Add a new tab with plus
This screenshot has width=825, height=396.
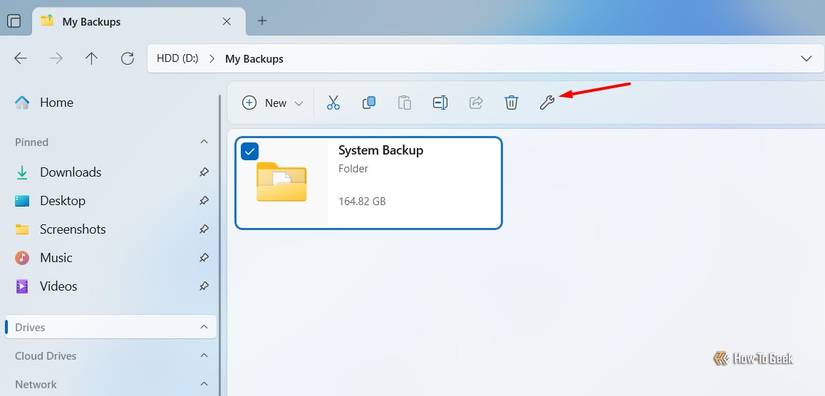(x=262, y=21)
